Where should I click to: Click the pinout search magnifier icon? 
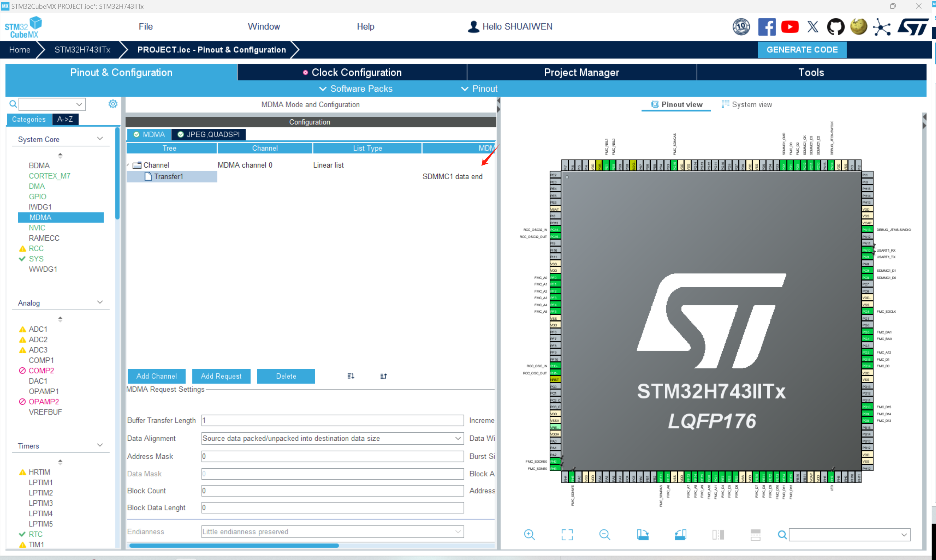tap(782, 534)
